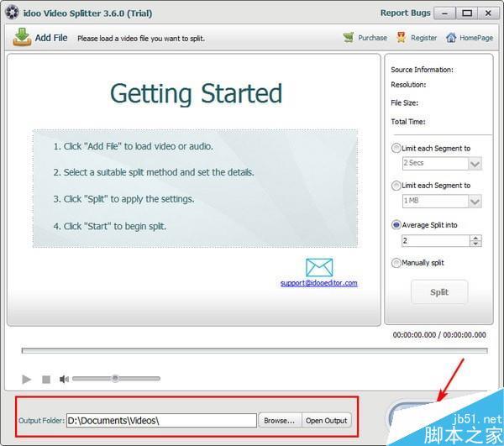Click the video seek progress bar
Image resolution: width=504 pixels, height=446 pixels.
(255, 350)
